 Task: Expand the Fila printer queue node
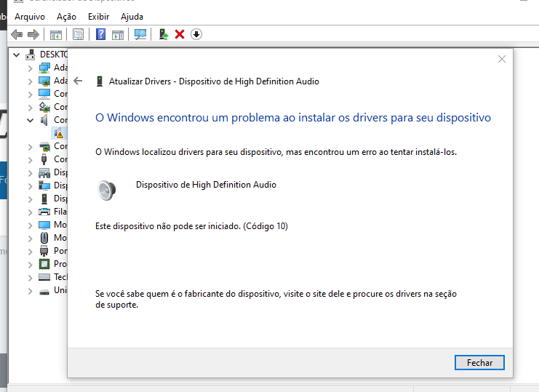coord(31,212)
